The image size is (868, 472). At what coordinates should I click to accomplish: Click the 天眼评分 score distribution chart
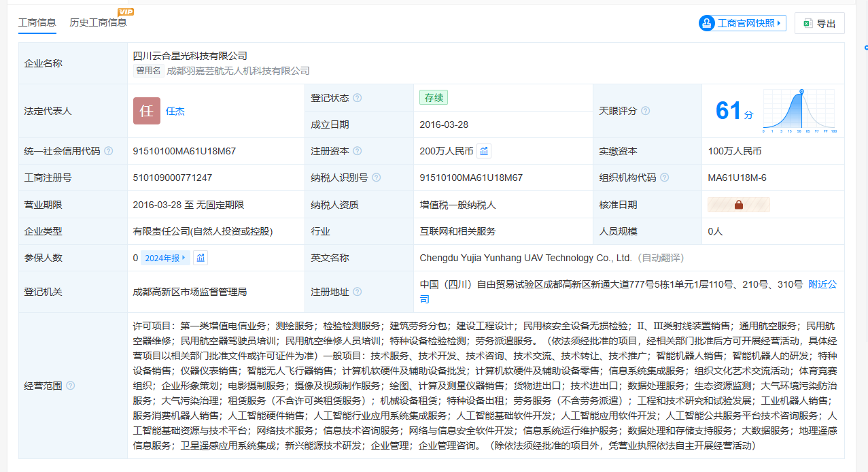point(799,111)
